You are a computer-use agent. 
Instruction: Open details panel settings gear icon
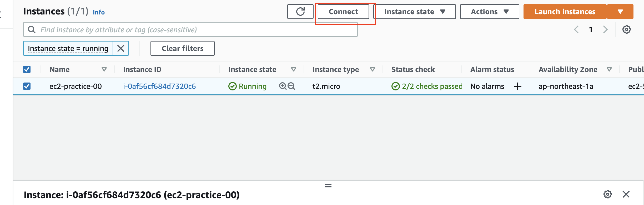[607, 194]
